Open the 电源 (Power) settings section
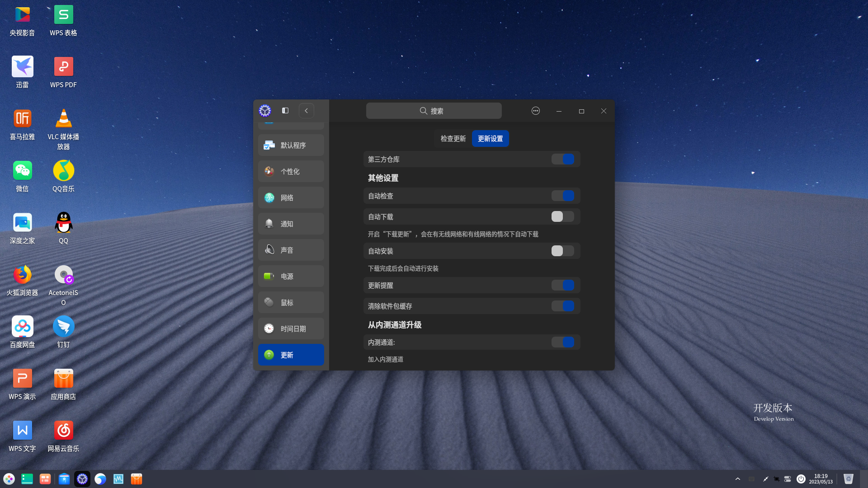This screenshot has height=488, width=868. click(291, 276)
